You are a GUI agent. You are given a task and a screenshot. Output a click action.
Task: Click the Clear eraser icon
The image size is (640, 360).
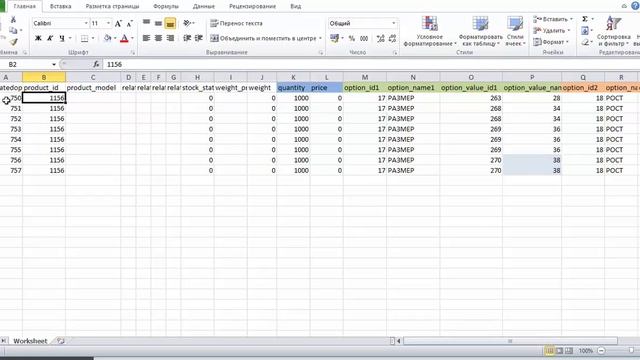tap(585, 42)
